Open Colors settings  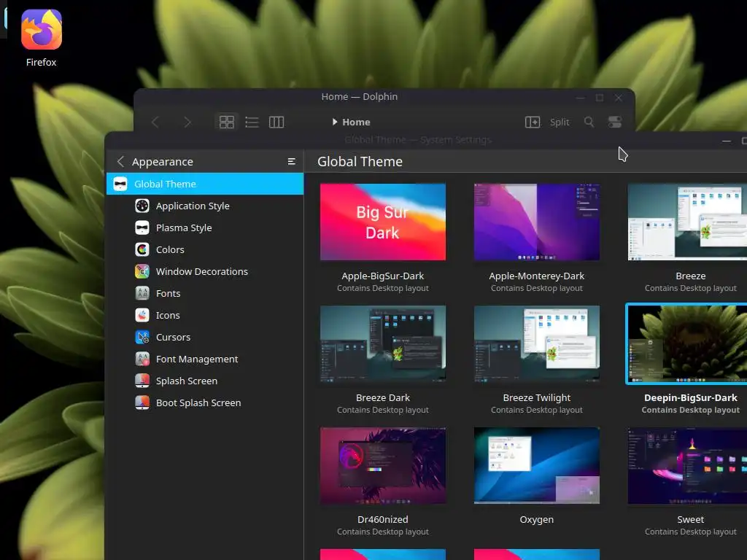(x=205, y=249)
